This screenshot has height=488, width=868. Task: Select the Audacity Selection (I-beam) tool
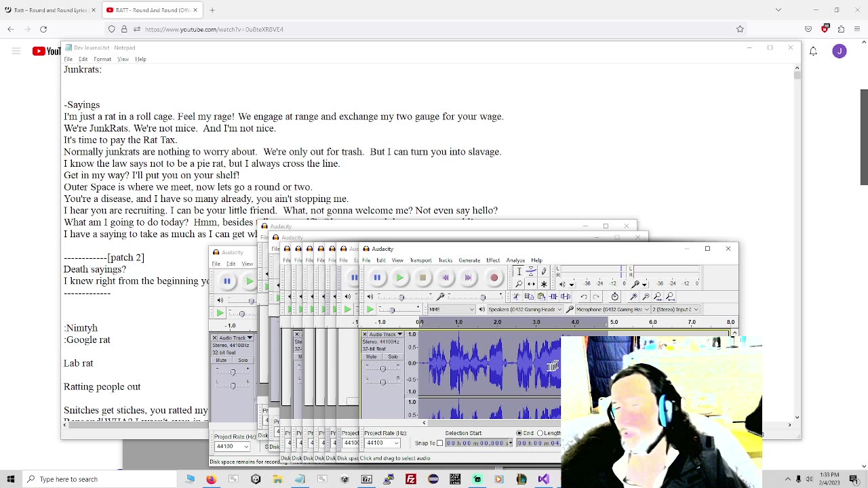pyautogui.click(x=519, y=271)
